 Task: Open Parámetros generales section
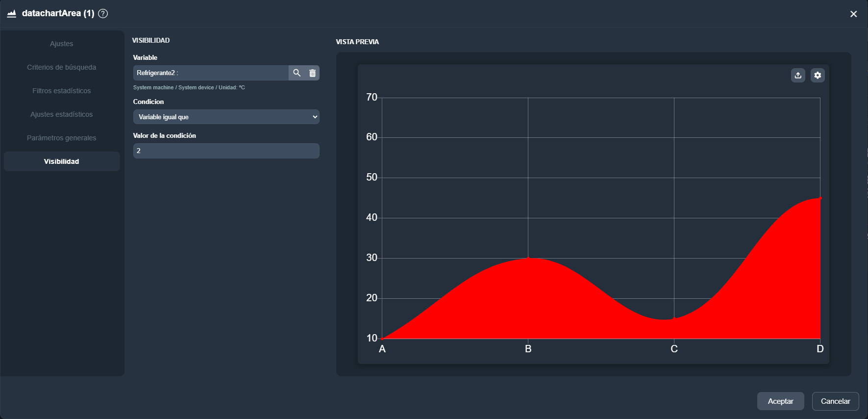(x=61, y=138)
